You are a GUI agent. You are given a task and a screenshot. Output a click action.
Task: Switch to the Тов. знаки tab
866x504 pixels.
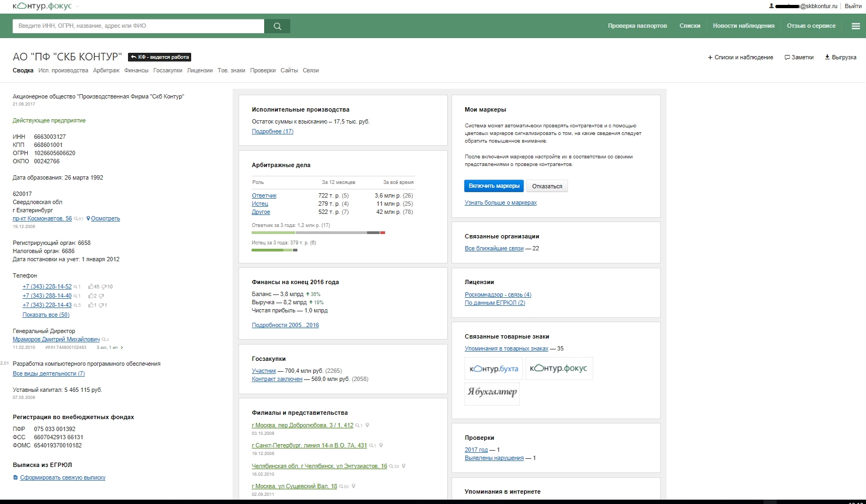pyautogui.click(x=231, y=70)
